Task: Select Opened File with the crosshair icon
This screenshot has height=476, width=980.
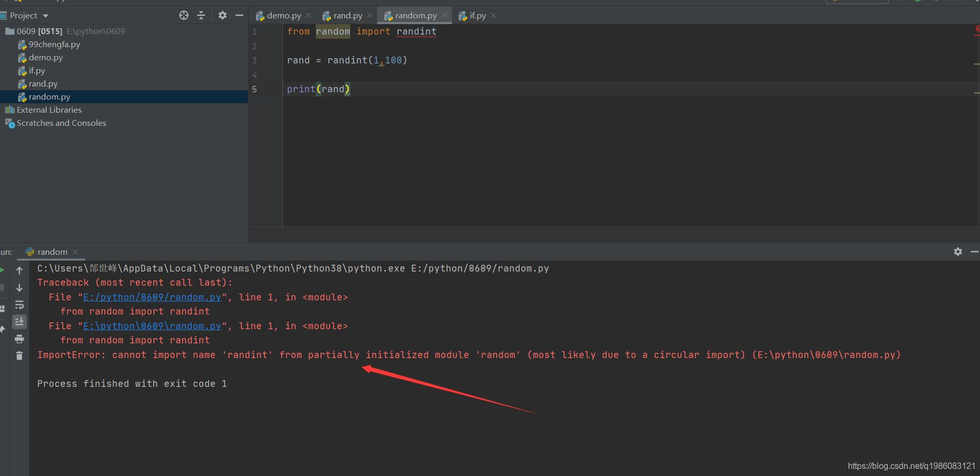Action: pos(183,15)
